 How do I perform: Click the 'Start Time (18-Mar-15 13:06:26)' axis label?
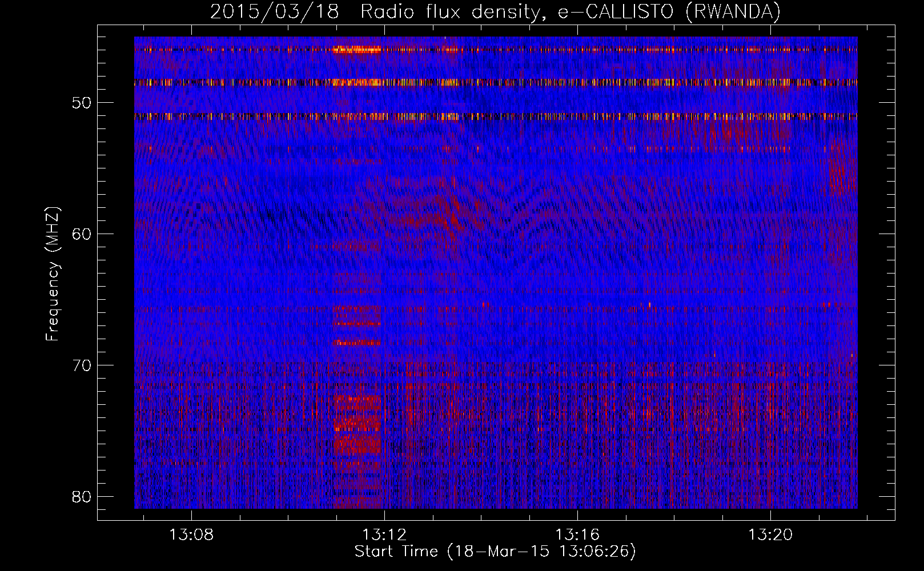(495, 552)
